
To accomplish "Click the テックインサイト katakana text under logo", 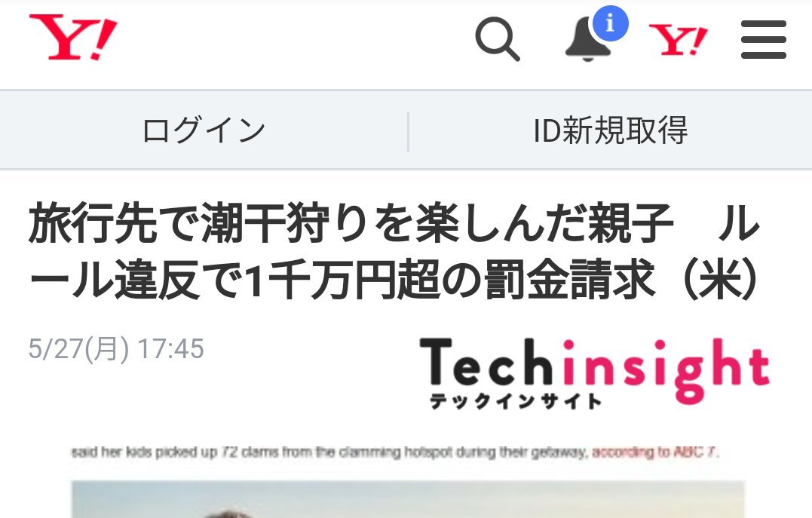I will tap(516, 401).
